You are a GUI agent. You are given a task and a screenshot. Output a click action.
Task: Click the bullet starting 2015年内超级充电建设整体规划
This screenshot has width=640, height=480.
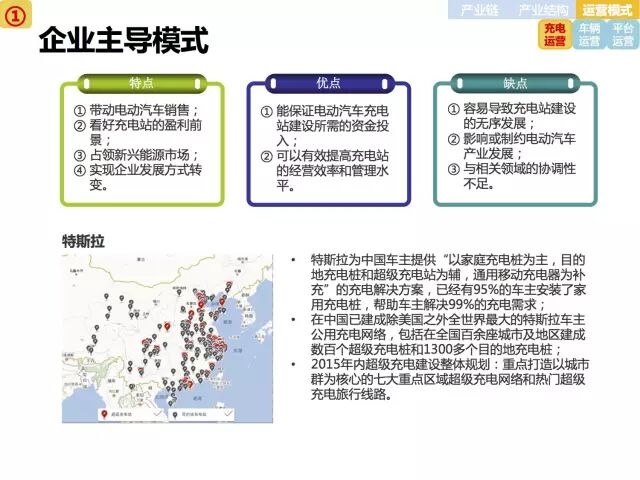point(450,379)
